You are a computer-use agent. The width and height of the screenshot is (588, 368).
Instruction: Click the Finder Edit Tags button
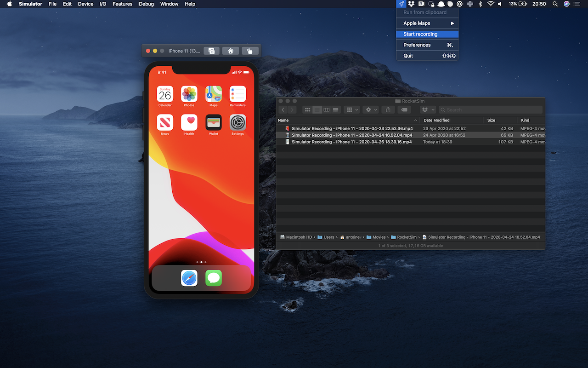[404, 110]
